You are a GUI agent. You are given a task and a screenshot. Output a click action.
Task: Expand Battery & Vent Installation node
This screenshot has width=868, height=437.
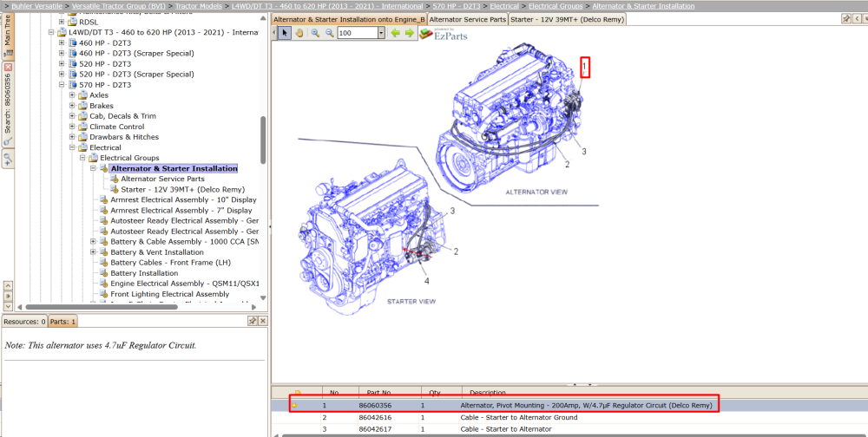pos(93,252)
